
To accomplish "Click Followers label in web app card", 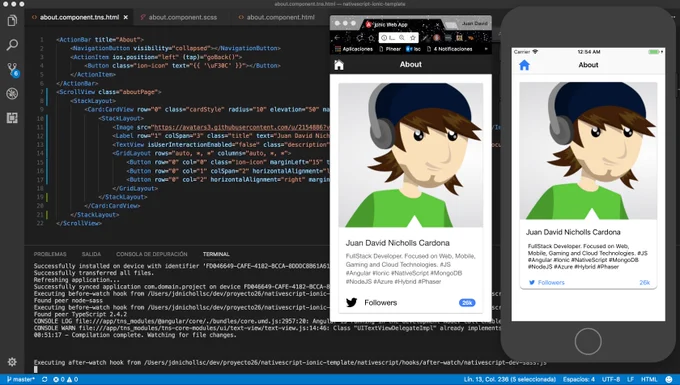I will point(380,303).
